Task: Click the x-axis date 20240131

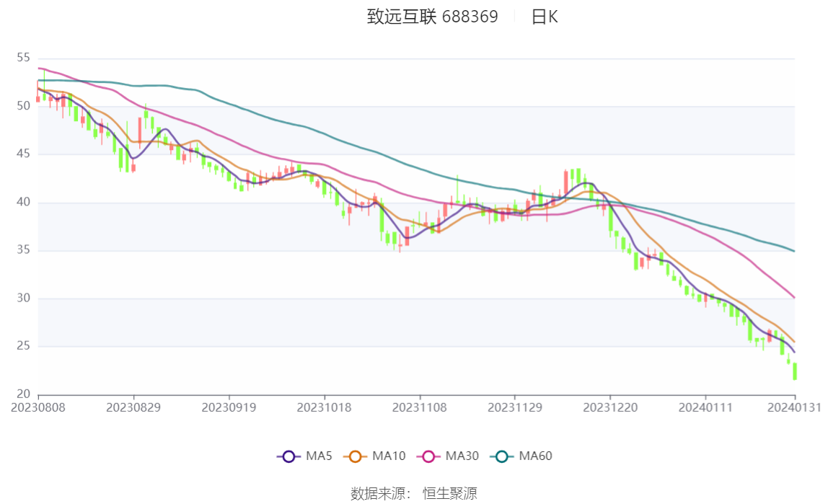Action: click(x=794, y=408)
